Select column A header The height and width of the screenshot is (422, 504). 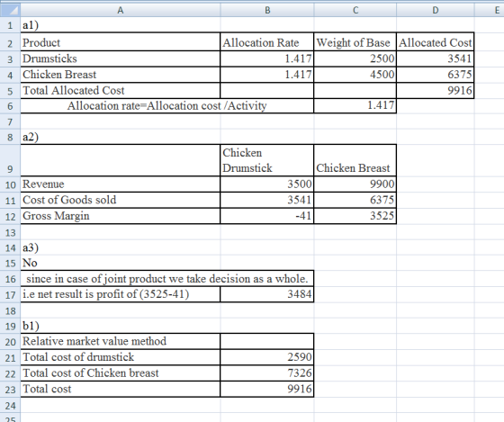[x=121, y=10]
